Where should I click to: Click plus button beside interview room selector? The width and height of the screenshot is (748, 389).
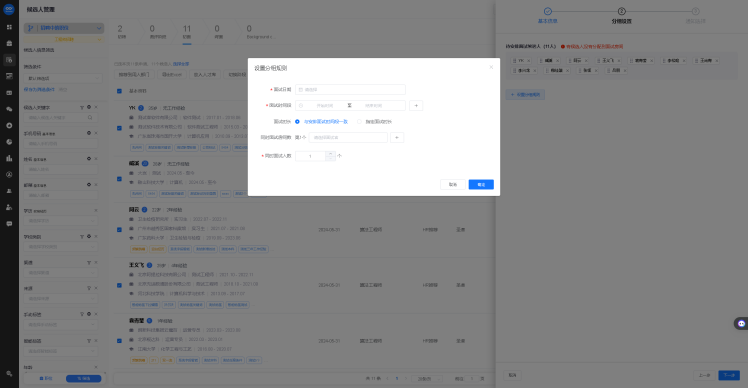click(397, 137)
